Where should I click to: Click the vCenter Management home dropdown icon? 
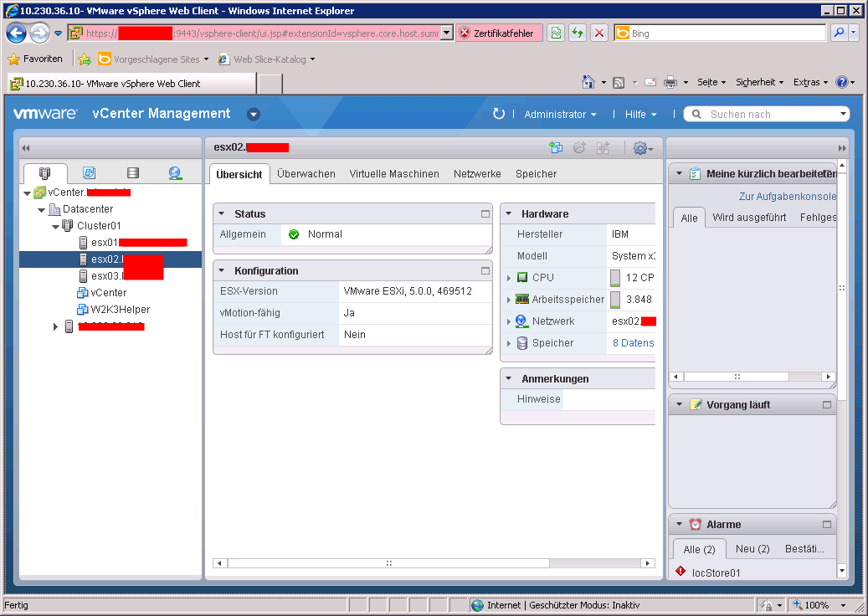(254, 115)
